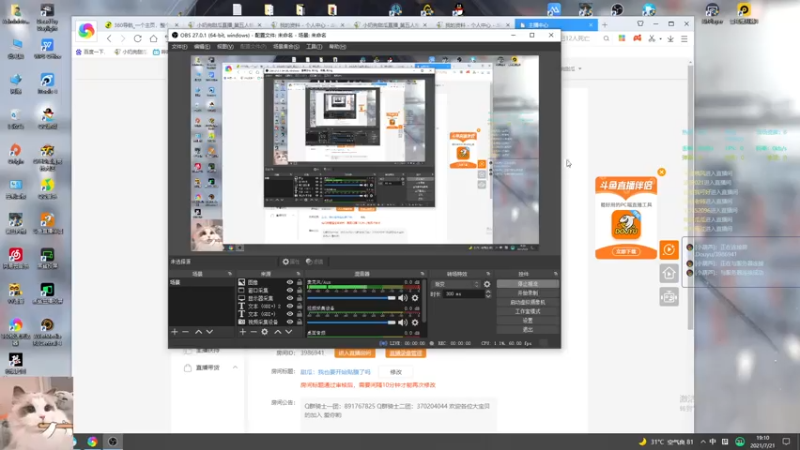The width and height of the screenshot is (800, 450).
Task: Toggle visibility of 文本 (GDI+) 2 source
Action: pyautogui.click(x=290, y=306)
